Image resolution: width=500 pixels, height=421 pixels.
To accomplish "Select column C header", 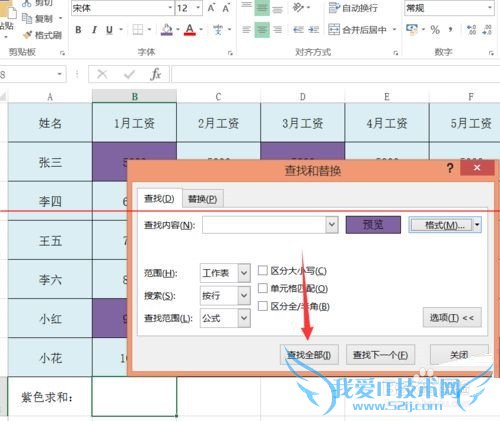I will pos(218,97).
